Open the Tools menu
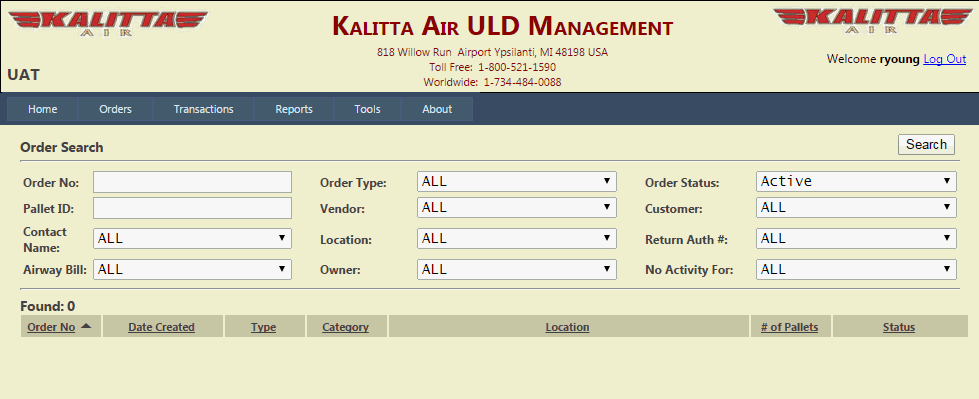 tap(367, 109)
